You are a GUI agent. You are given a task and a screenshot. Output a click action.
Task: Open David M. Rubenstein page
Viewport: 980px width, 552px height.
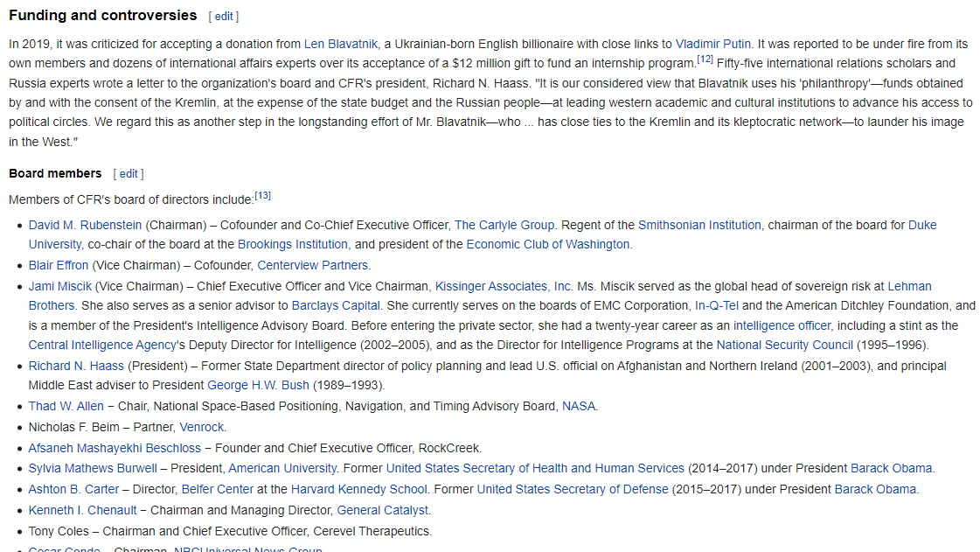(85, 225)
